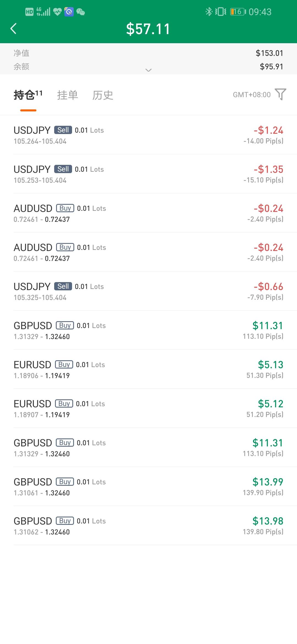Select the 持仓 positions tab
This screenshot has height=644, width=297.
point(28,95)
